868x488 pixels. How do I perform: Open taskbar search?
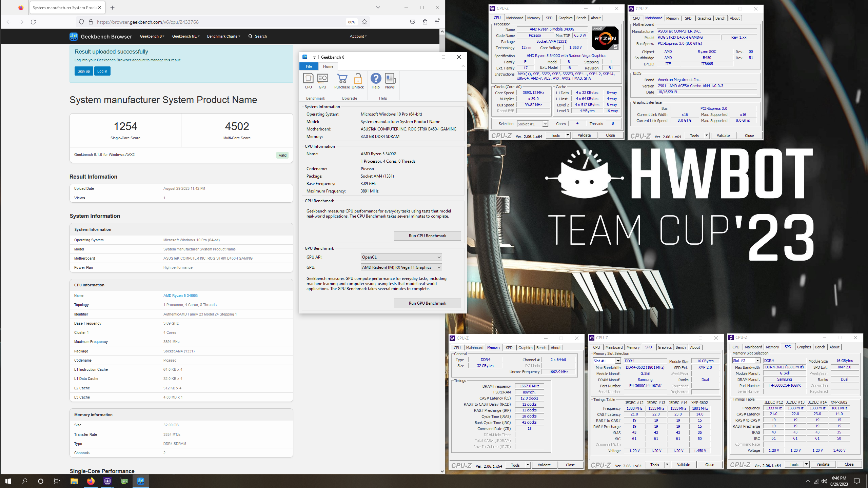pyautogui.click(x=24, y=481)
